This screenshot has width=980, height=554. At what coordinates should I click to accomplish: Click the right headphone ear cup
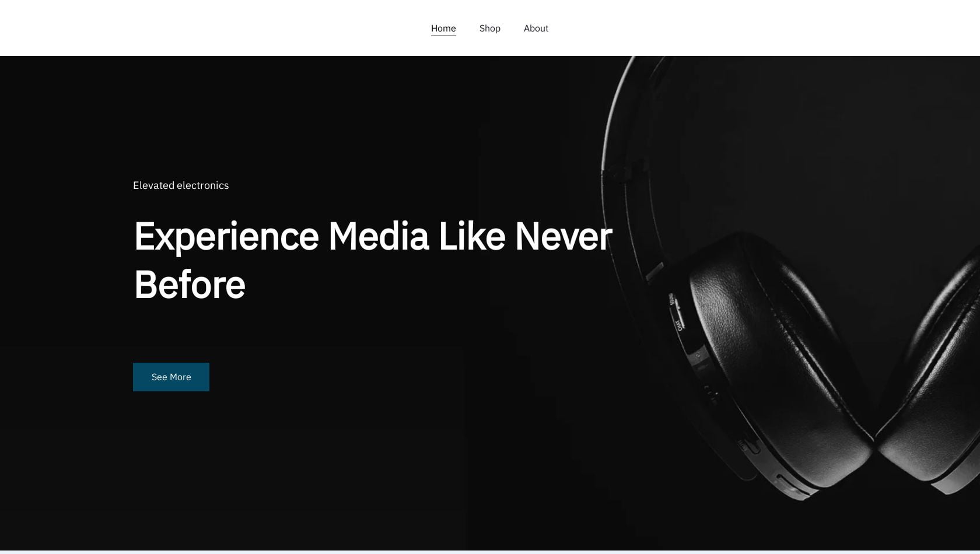point(933,379)
